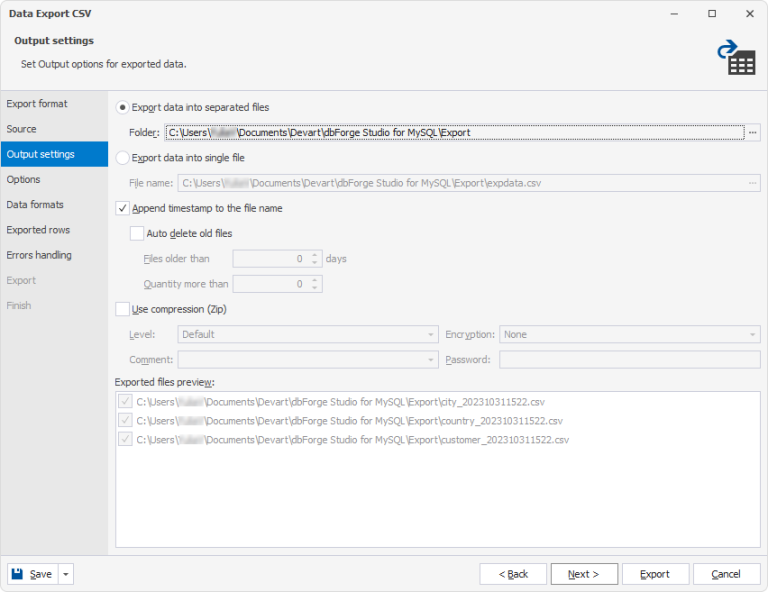Open the Errors handling page
The width and height of the screenshot is (768, 592).
39,255
